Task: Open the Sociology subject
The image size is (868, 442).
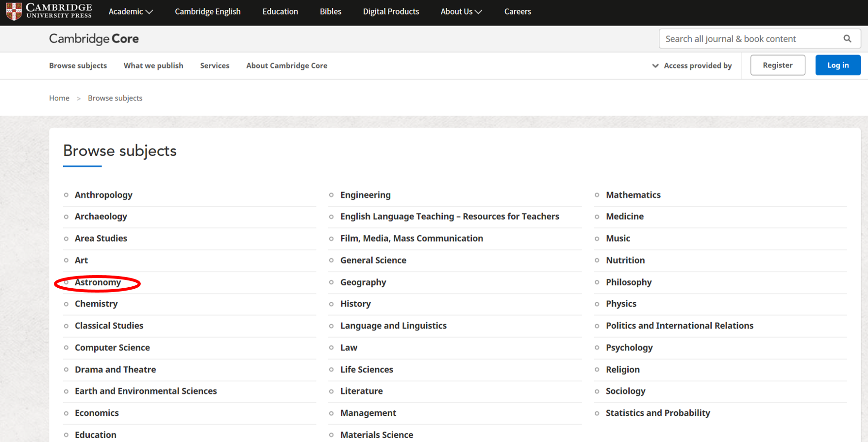Action: [626, 391]
